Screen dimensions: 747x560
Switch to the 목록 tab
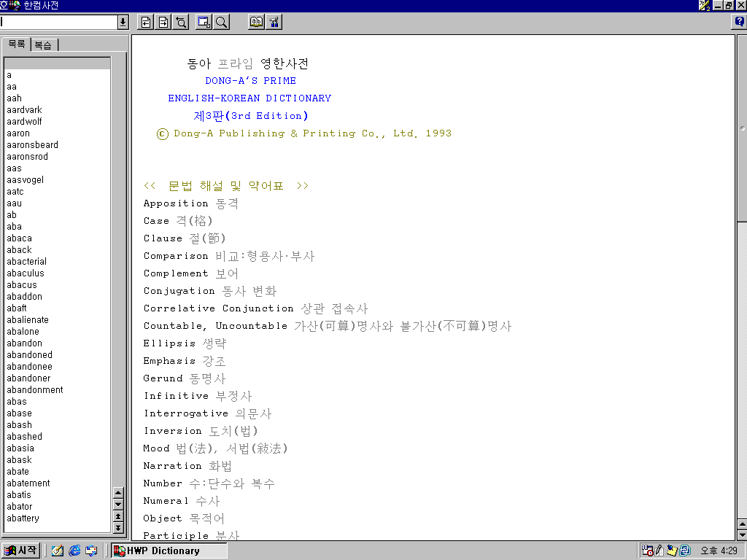click(17, 44)
